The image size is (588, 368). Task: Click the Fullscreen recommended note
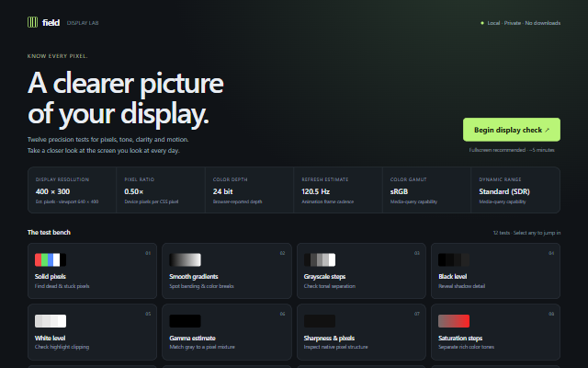point(512,150)
